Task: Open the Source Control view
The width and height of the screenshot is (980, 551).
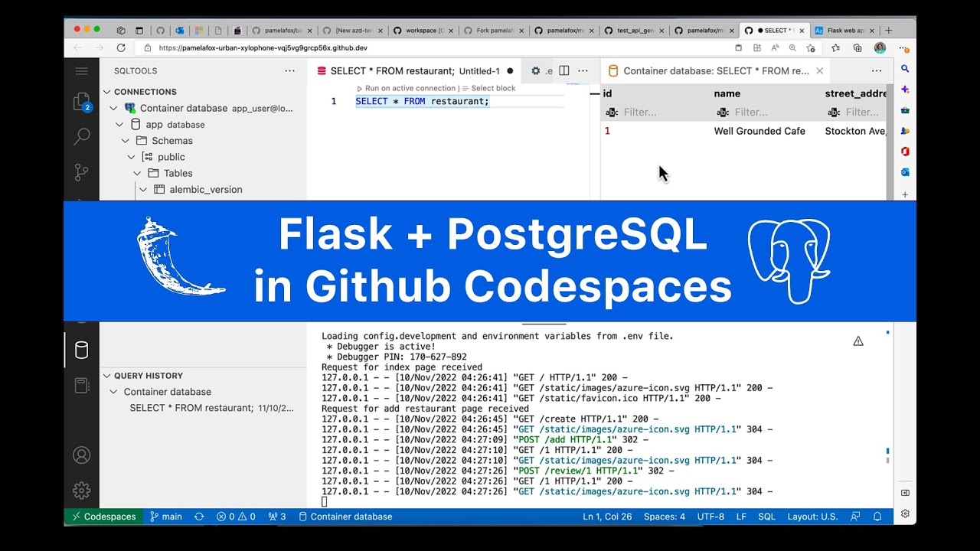Action: click(81, 172)
